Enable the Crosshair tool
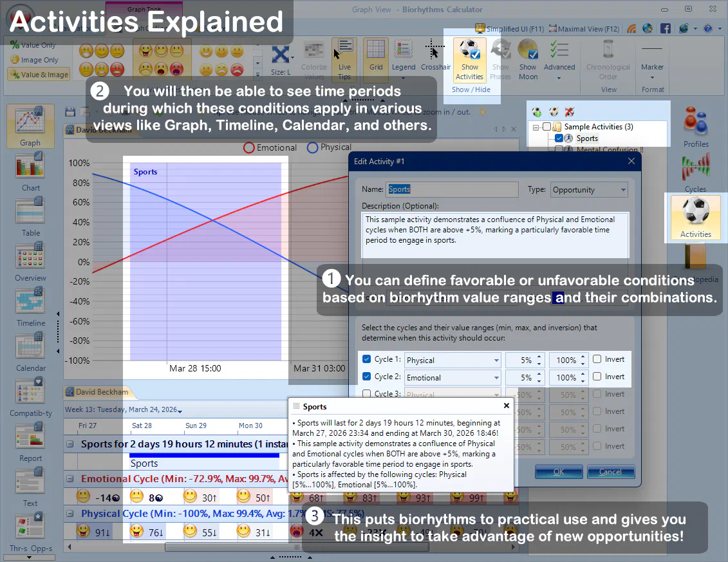This screenshot has width=728, height=562. coord(435,58)
